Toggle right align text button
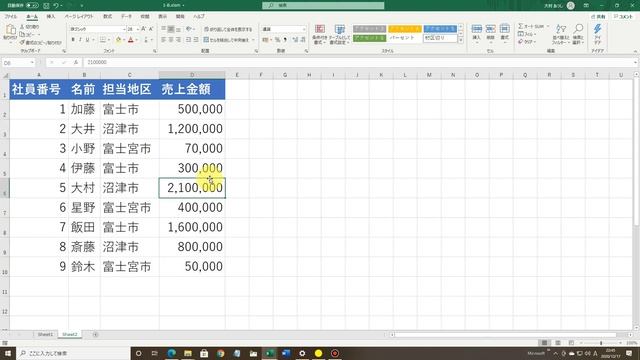 point(179,40)
